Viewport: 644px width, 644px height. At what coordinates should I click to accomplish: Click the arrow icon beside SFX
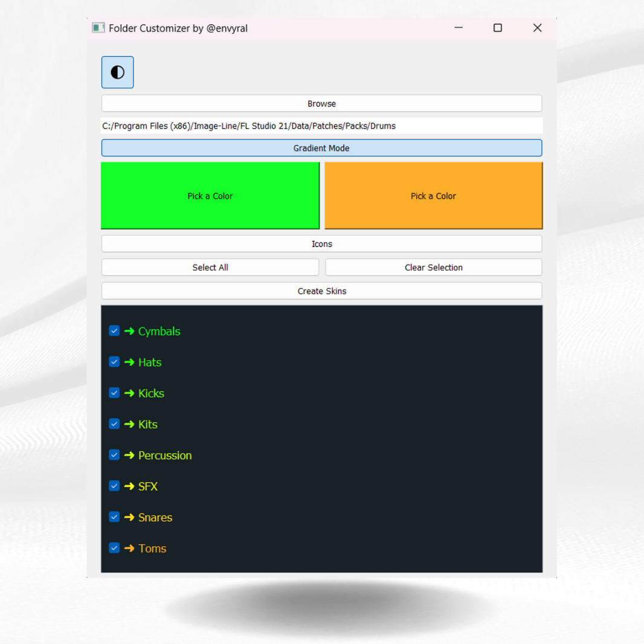[129, 486]
